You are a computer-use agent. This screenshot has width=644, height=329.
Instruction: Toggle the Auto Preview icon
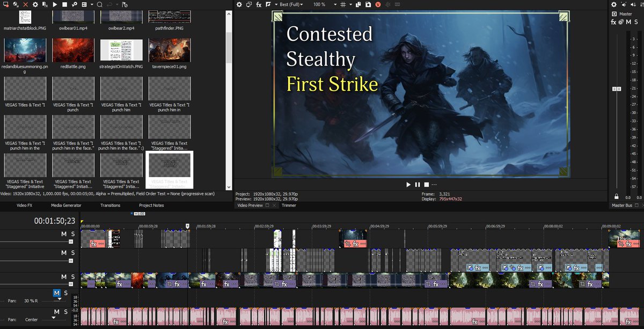pyautogui.click(x=75, y=4)
